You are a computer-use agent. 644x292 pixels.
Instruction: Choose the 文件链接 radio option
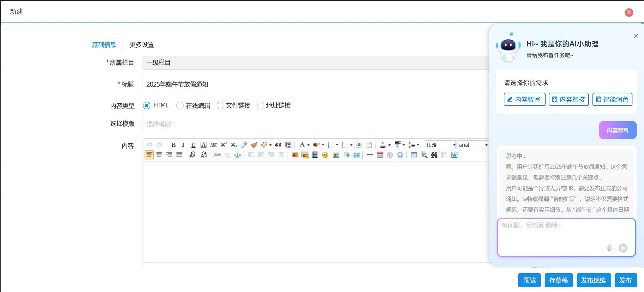(x=220, y=106)
